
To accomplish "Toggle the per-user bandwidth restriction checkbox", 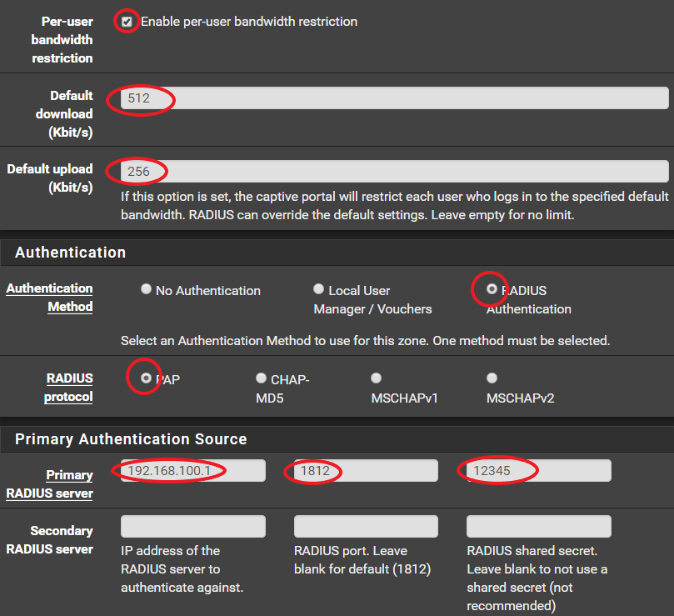I will click(x=127, y=22).
